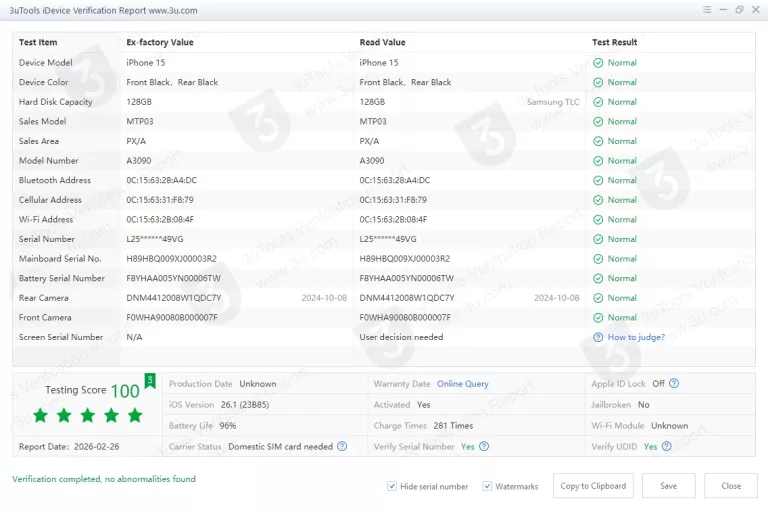Click the help icon next to Verify Serial Number

click(485, 446)
